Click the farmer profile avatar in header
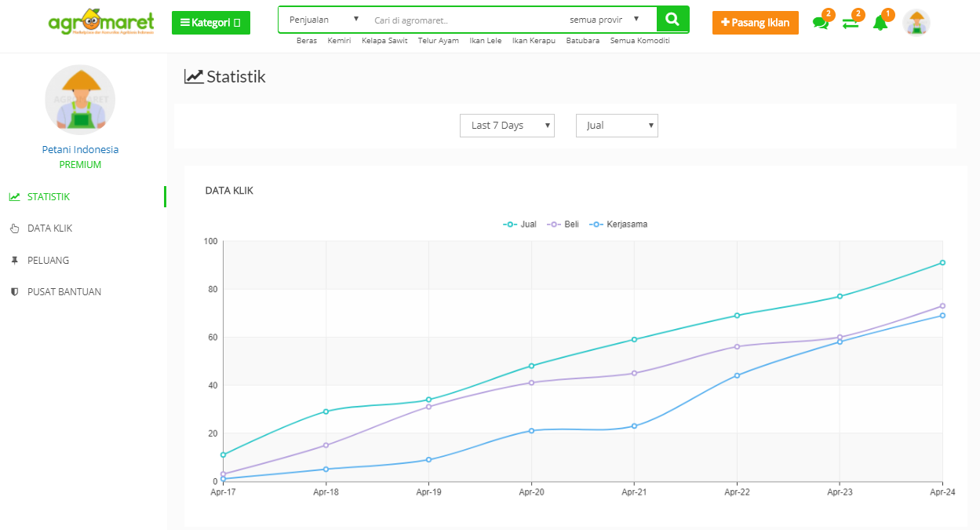Image resolution: width=980 pixels, height=530 pixels. pyautogui.click(x=916, y=23)
